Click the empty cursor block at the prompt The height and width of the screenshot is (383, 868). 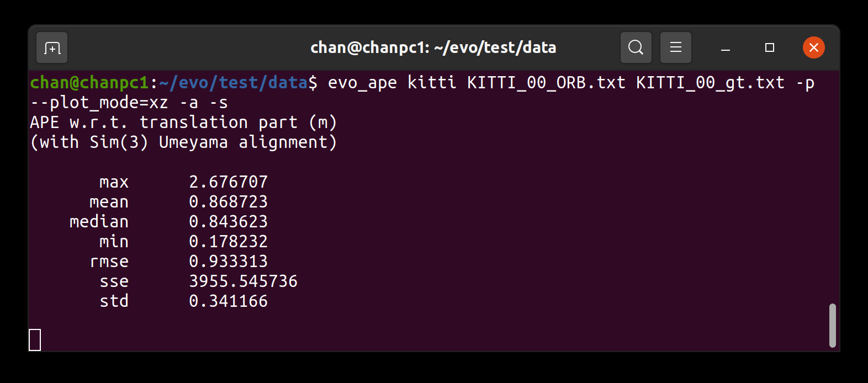coord(35,340)
